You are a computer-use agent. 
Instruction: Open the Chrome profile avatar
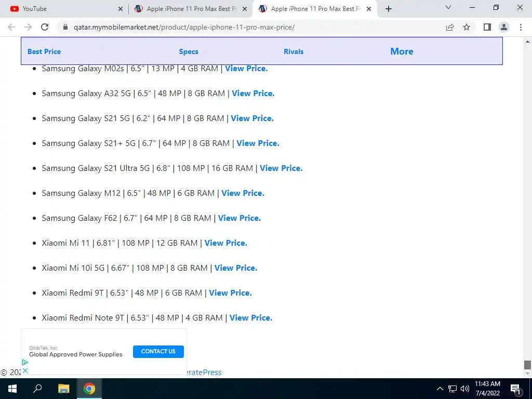pyautogui.click(x=504, y=27)
